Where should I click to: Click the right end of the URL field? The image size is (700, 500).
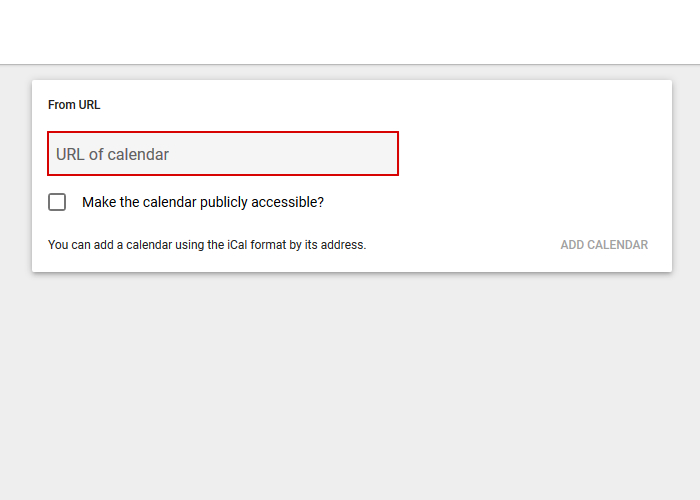pyautogui.click(x=385, y=154)
